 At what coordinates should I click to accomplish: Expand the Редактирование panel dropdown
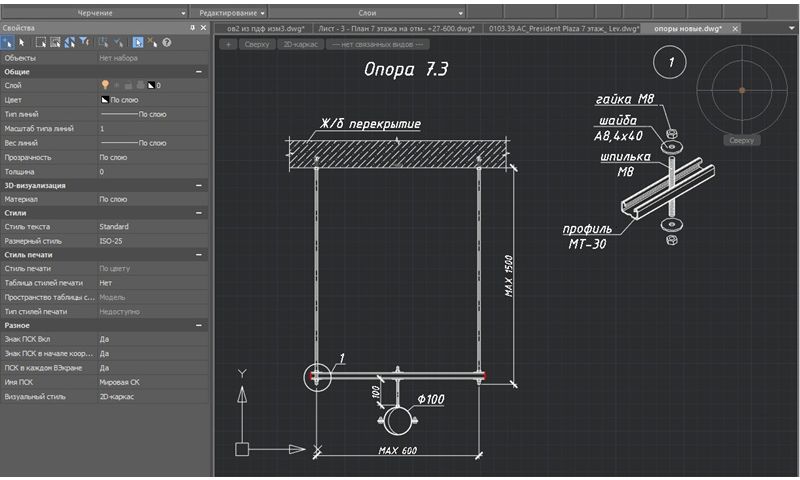coord(262,13)
